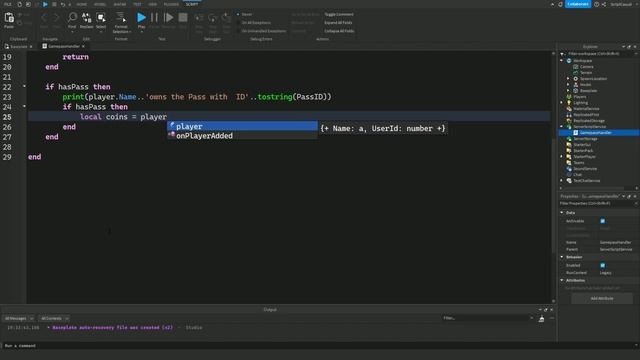640x360 pixels.
Task: Choose 'onPlayerAdded' autocomplete suggestion
Action: (242, 136)
